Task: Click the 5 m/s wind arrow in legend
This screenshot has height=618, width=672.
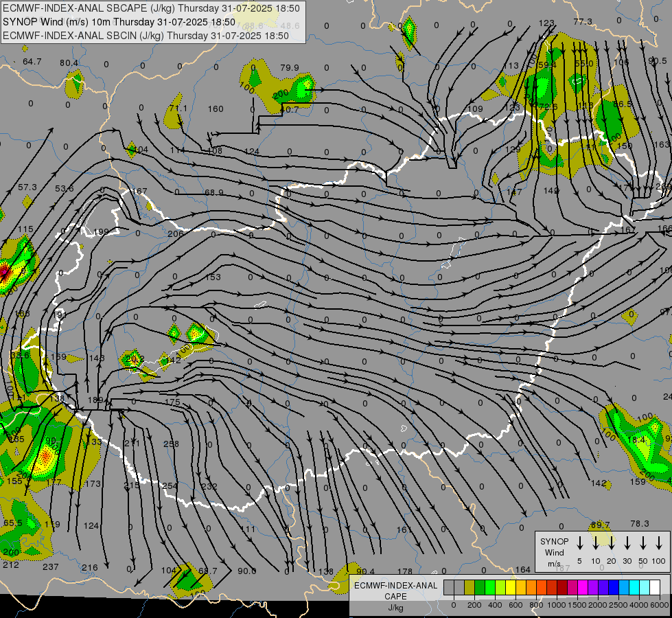Action: click(579, 543)
